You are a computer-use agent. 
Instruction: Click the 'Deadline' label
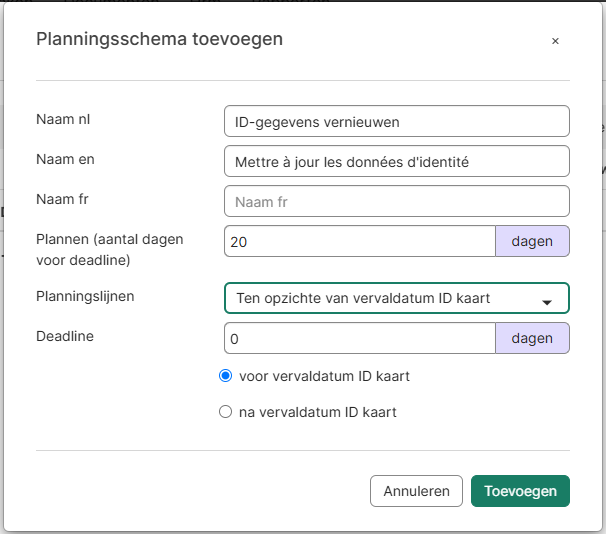pos(64,336)
